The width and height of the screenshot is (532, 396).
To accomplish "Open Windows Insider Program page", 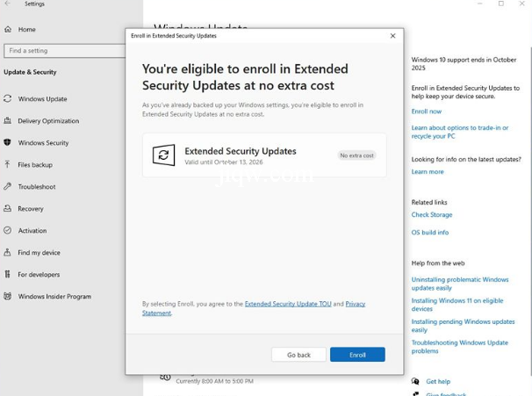I will pos(55,297).
